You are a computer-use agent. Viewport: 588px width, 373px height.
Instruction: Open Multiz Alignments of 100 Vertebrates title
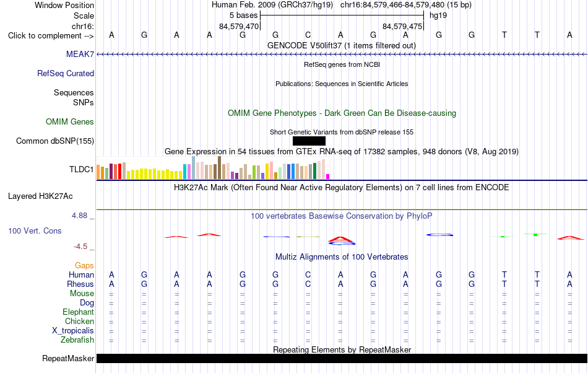[x=342, y=257]
